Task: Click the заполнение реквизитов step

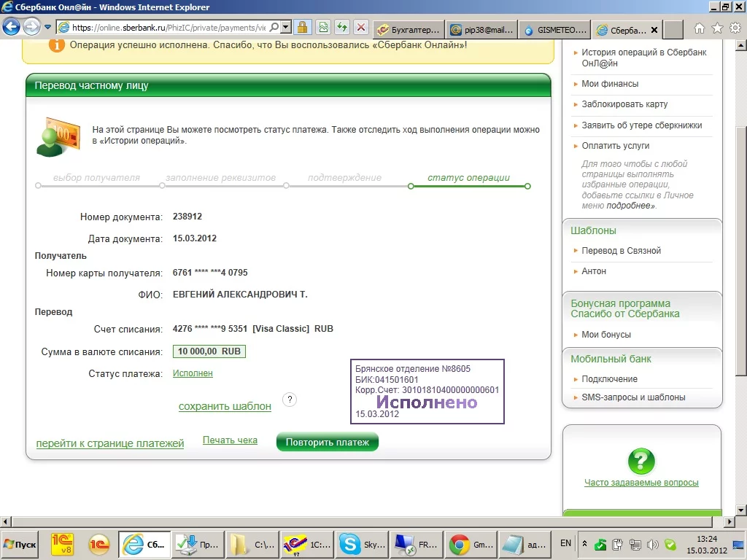Action: click(220, 178)
